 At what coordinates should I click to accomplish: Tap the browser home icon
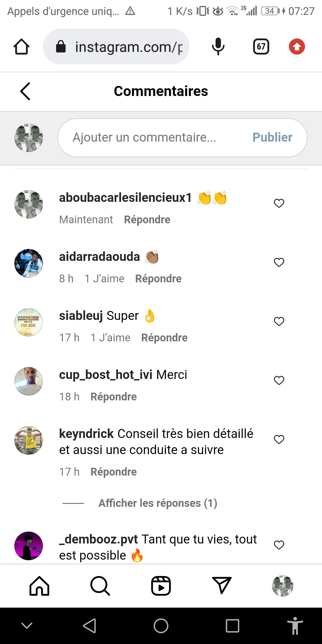(21, 47)
